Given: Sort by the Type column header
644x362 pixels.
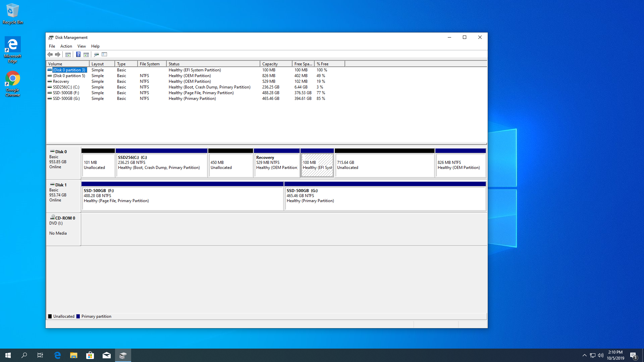Looking at the screenshot, I should tap(126, 64).
